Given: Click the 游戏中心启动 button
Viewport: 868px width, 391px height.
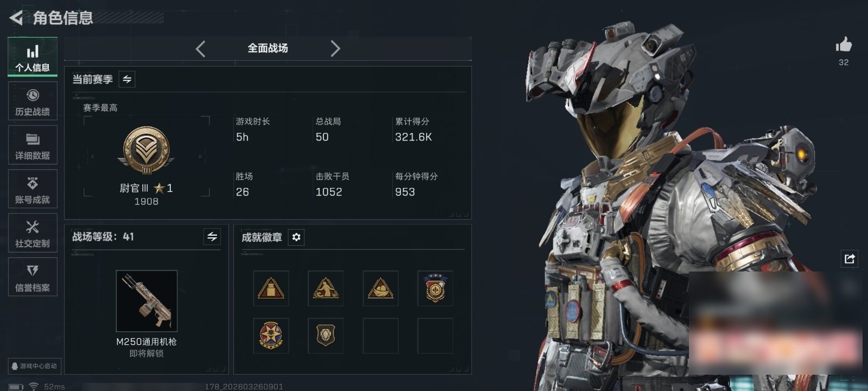Looking at the screenshot, I should click(x=34, y=366).
